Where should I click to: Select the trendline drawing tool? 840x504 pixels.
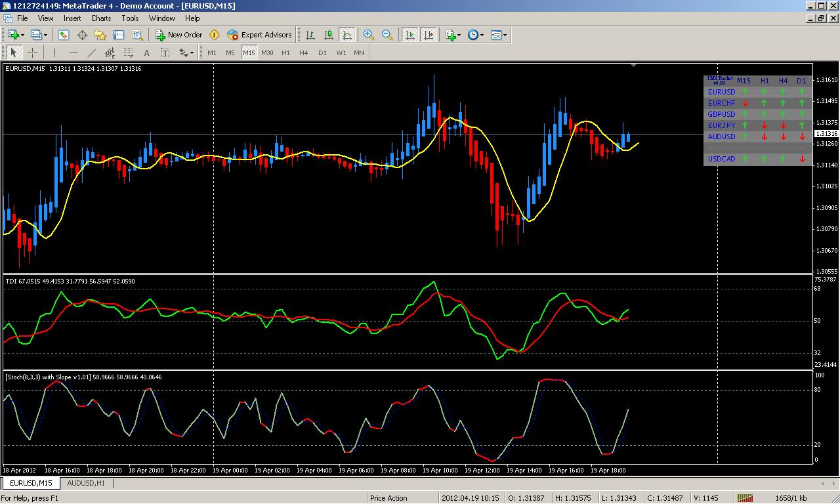(x=91, y=52)
